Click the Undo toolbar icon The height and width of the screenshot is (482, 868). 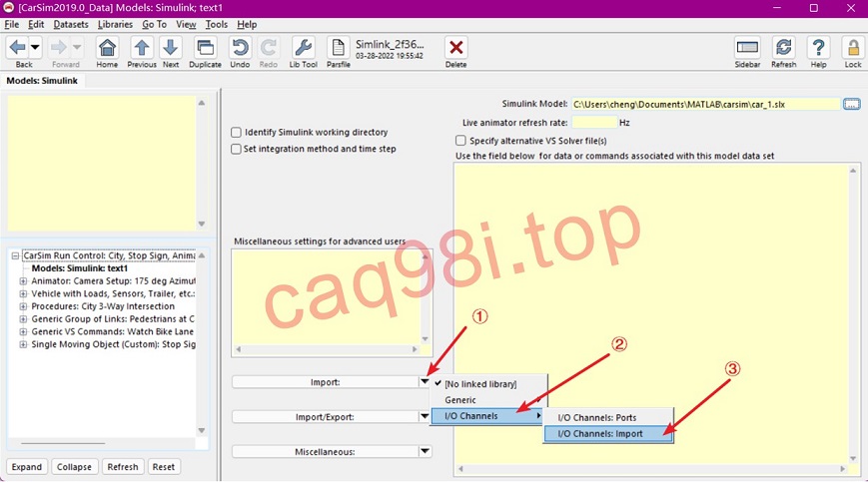pos(240,48)
